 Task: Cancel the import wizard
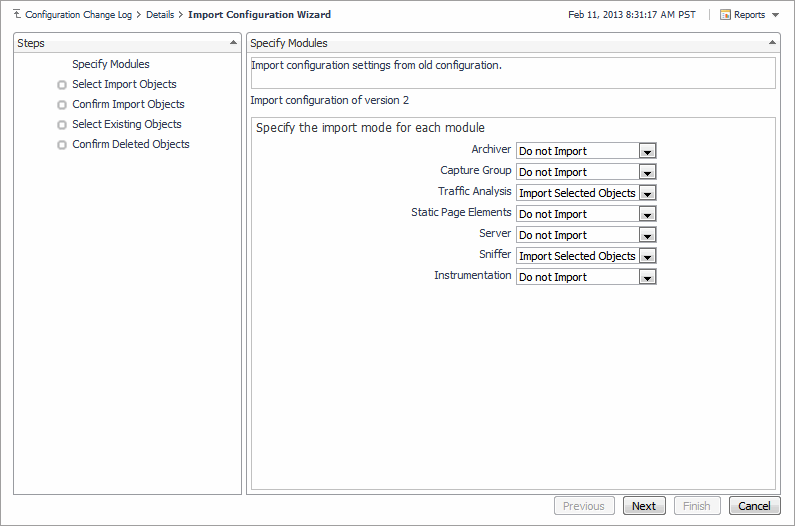click(754, 506)
